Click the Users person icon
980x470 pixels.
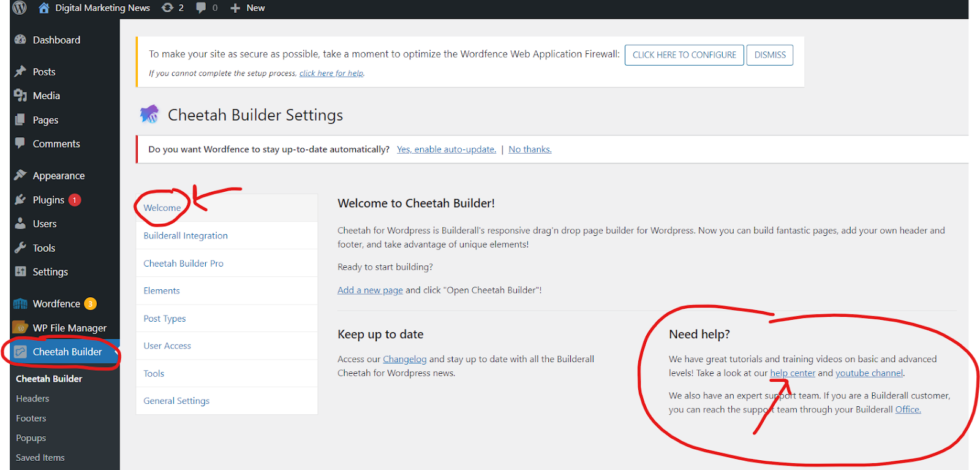[20, 223]
